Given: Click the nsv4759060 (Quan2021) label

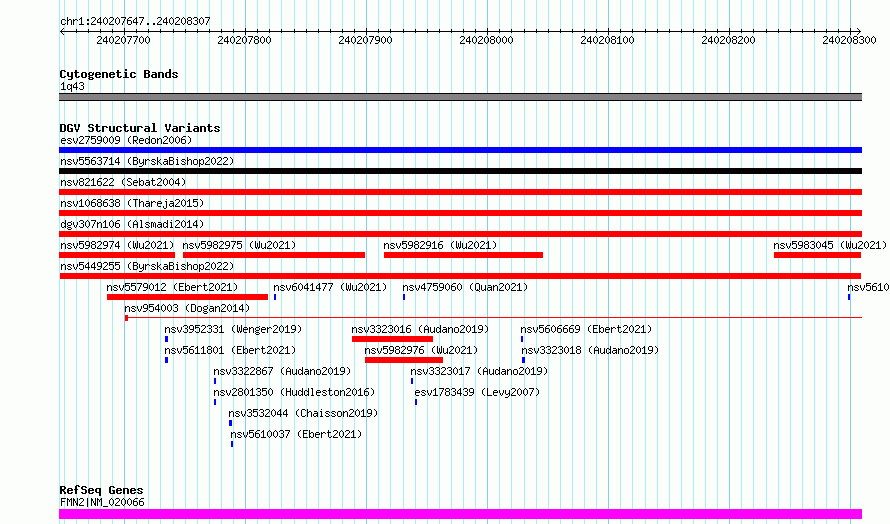Looking at the screenshot, I should pyautogui.click(x=465, y=287).
